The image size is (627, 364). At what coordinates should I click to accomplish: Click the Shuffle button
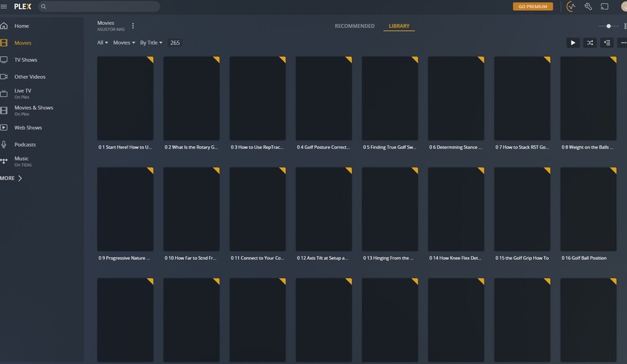pos(590,43)
